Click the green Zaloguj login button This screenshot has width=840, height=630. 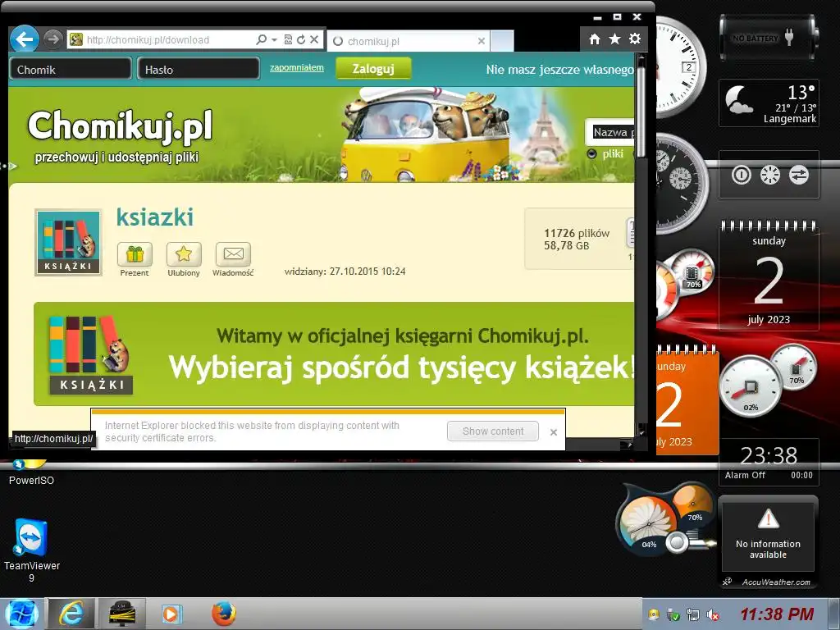[x=373, y=69]
